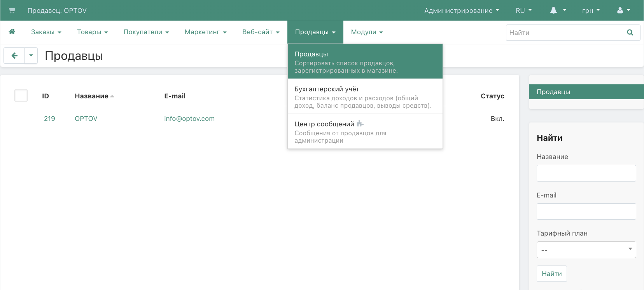644x290 pixels.
Task: Click the back arrow button
Action: coord(14,56)
